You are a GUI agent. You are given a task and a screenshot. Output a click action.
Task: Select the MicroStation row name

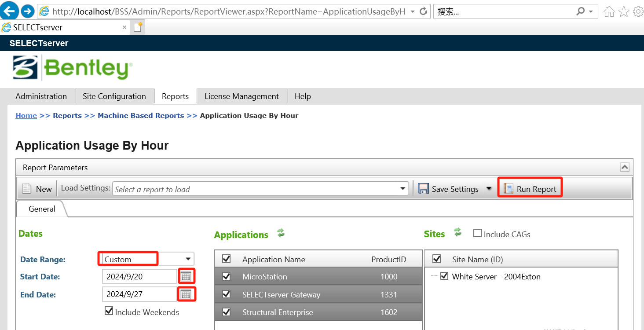click(265, 277)
